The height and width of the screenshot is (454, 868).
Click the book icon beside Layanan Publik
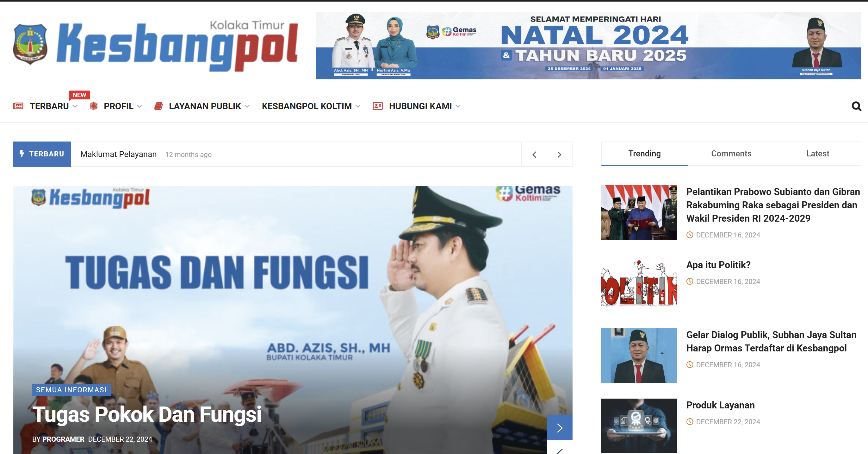point(159,106)
